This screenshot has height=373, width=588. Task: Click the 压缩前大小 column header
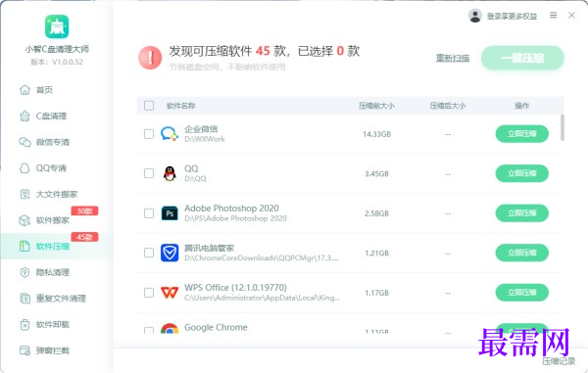(376, 106)
